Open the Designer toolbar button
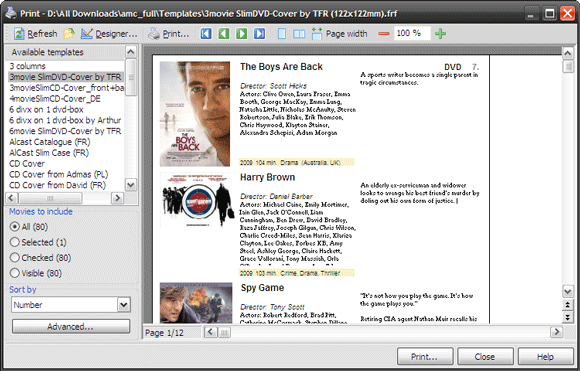Image resolution: width=580 pixels, height=371 pixels. [x=109, y=34]
